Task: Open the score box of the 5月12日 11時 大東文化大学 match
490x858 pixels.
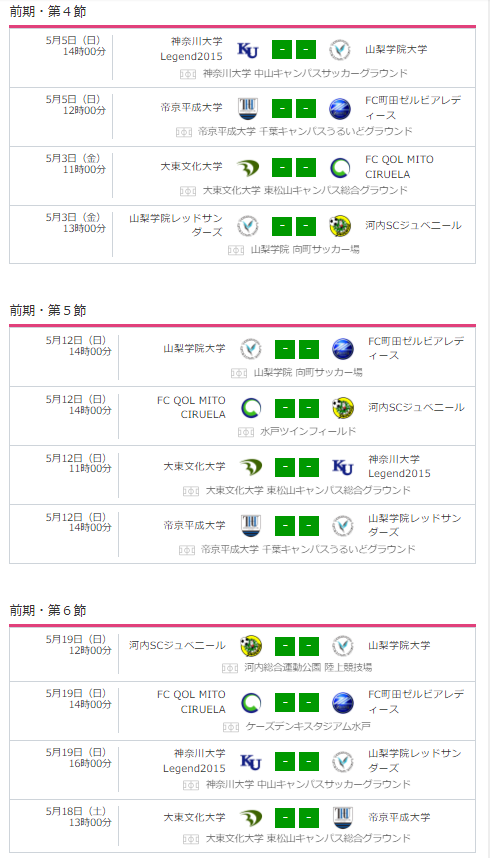Action: pos(297,467)
